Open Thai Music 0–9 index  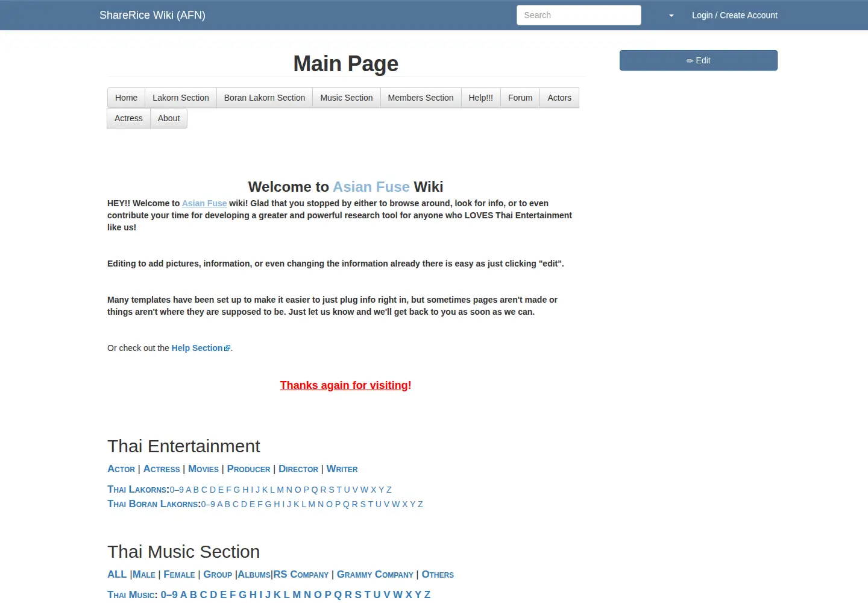(x=169, y=595)
